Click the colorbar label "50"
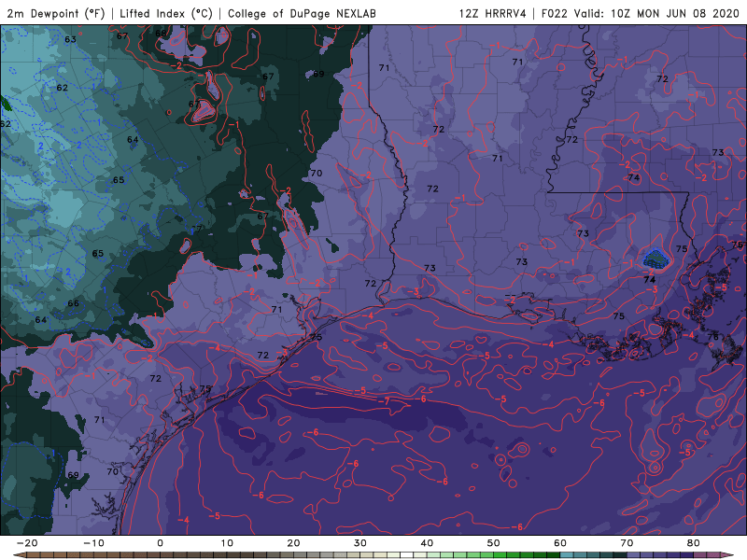The height and width of the screenshot is (560, 747). point(494,543)
